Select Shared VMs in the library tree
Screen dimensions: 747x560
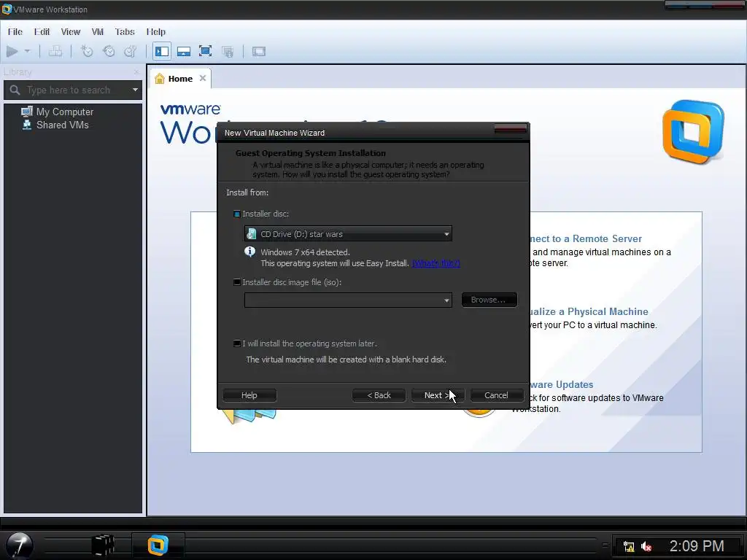[55, 125]
